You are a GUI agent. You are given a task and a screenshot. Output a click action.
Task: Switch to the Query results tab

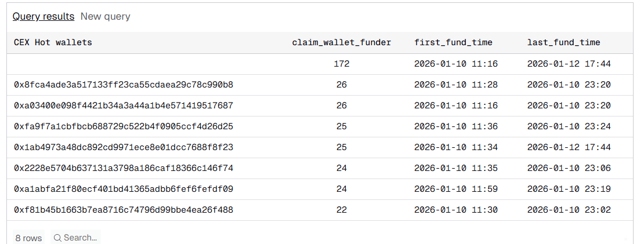[x=44, y=16]
